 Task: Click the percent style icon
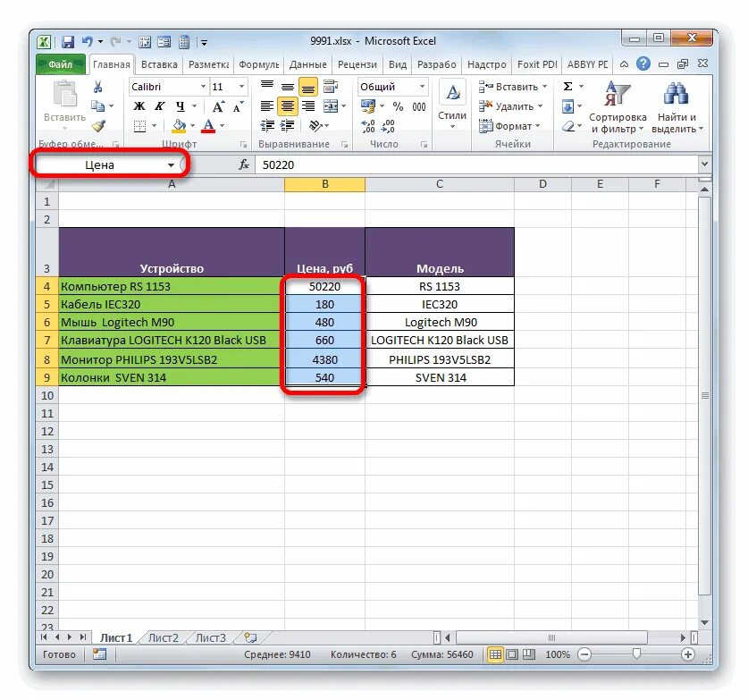[x=398, y=106]
